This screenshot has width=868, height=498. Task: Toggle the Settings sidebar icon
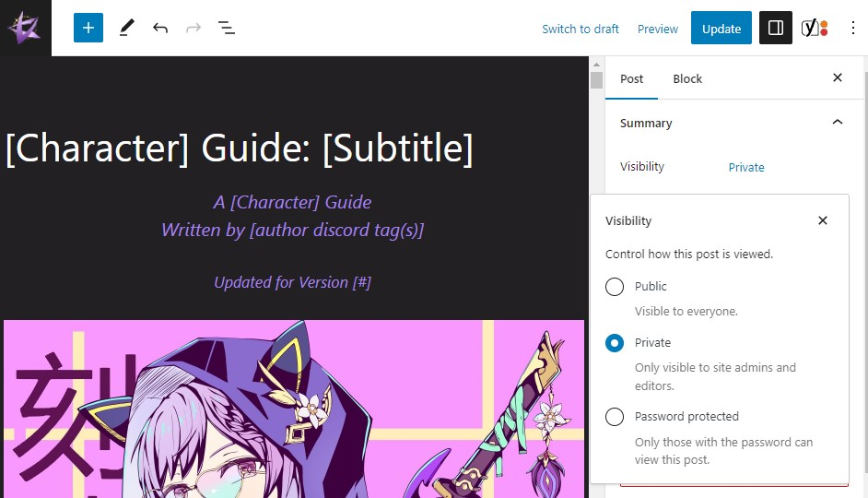pos(775,28)
